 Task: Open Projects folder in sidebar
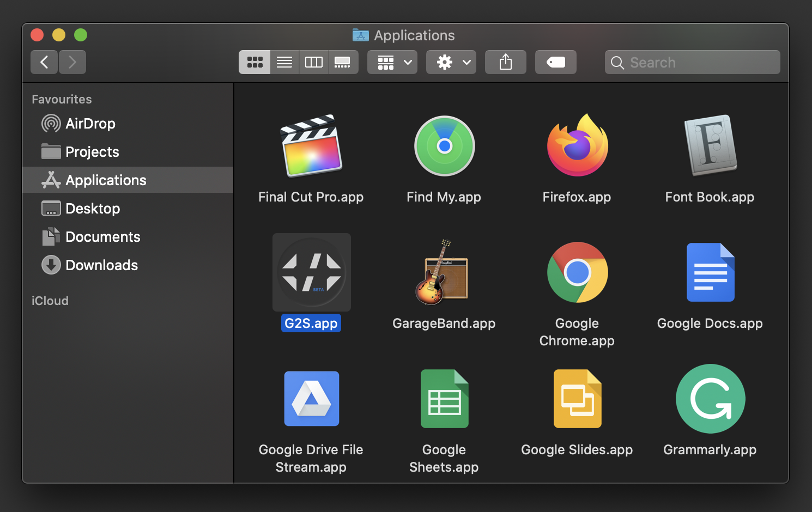128,152
